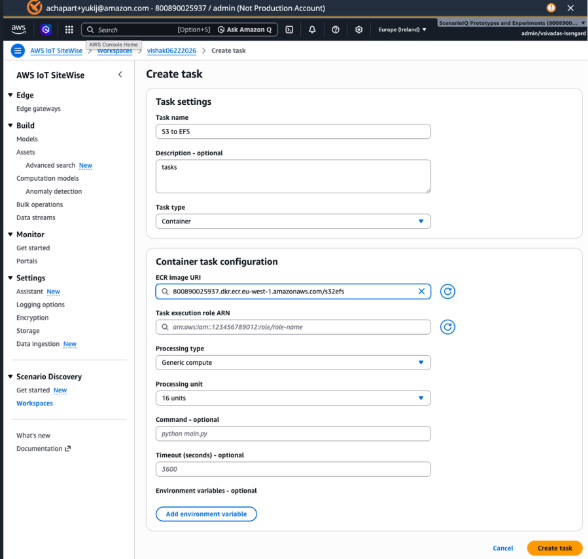Collapse the Edge section
The image size is (588, 559).
pos(10,95)
